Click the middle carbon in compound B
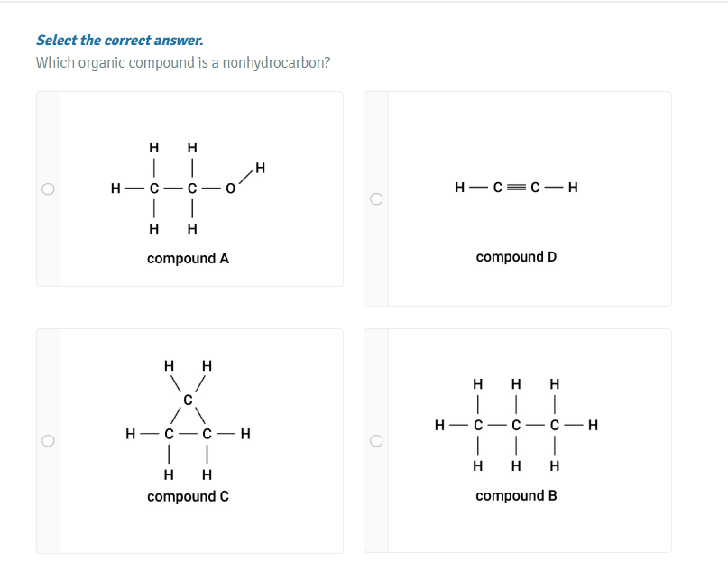The image size is (728, 580). point(516,425)
